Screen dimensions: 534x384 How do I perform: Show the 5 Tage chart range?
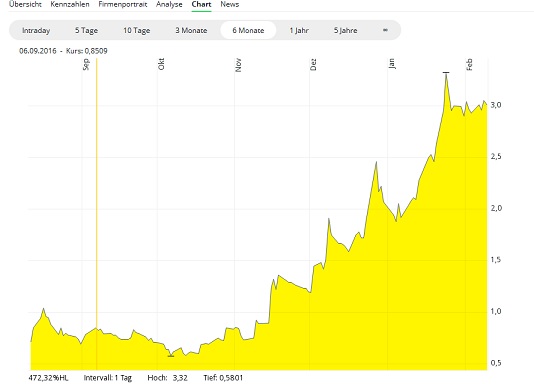pos(86,30)
